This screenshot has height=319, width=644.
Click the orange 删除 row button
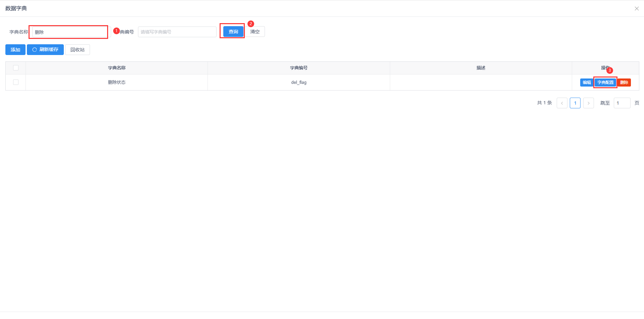click(x=624, y=83)
